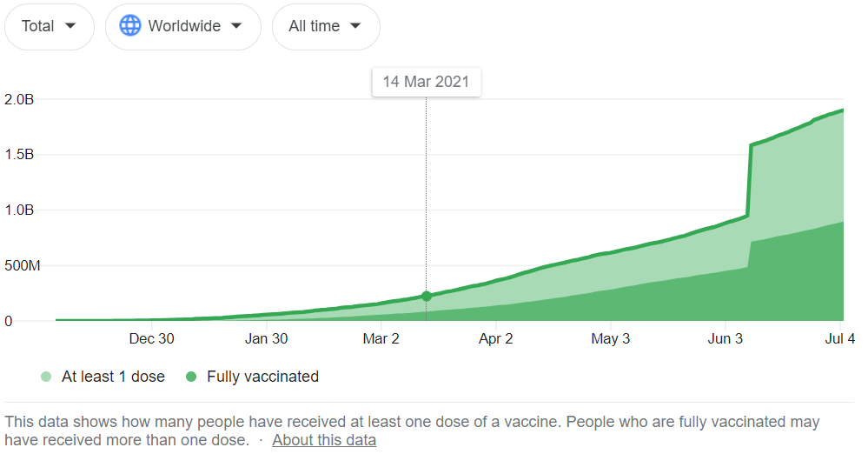Click the dark green Fully vaccinated dot
Screen dimensions: 868x454
coord(191,377)
